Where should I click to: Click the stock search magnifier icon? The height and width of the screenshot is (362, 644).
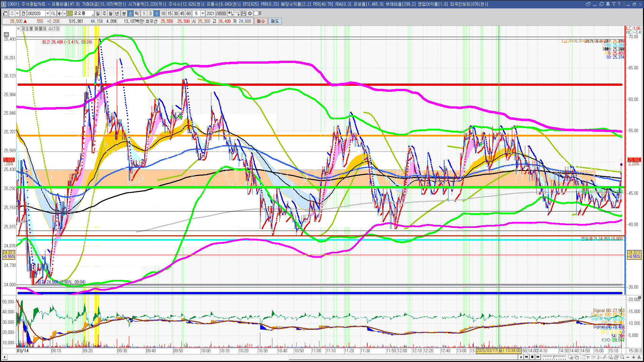[x=53, y=13]
